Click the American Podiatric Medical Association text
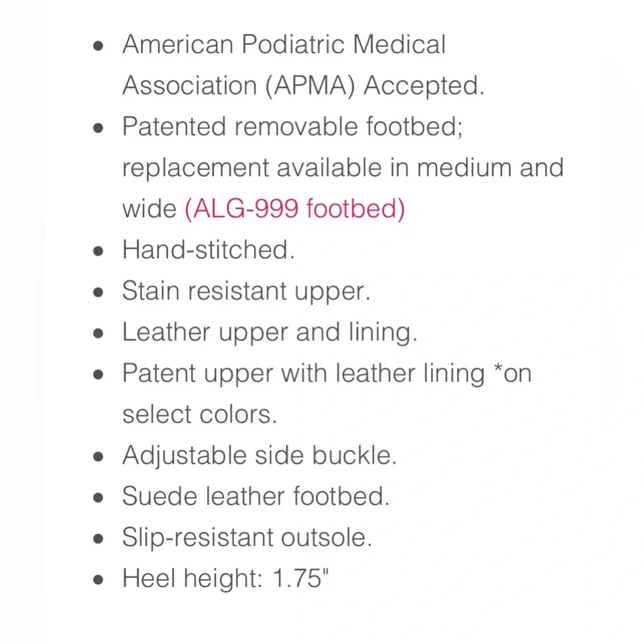 tap(283, 45)
